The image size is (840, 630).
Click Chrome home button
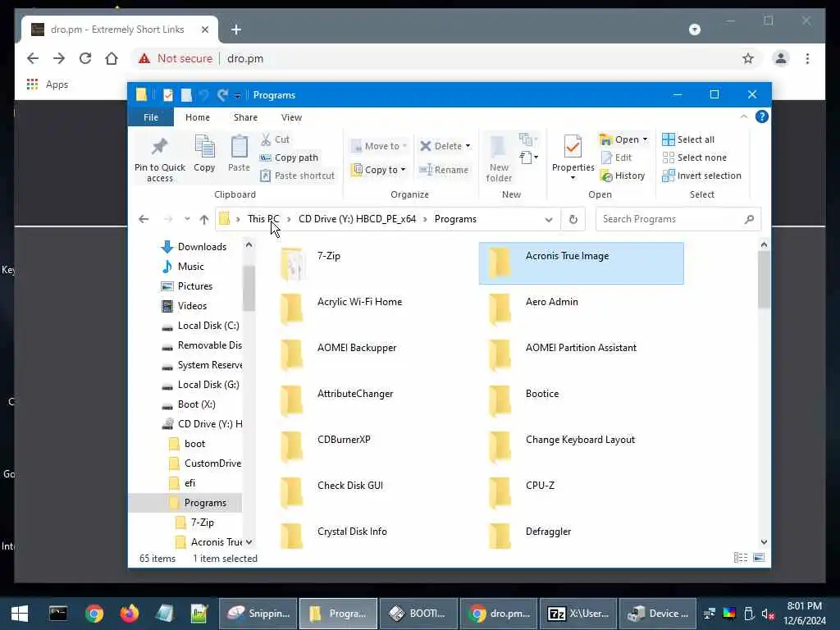pos(112,58)
